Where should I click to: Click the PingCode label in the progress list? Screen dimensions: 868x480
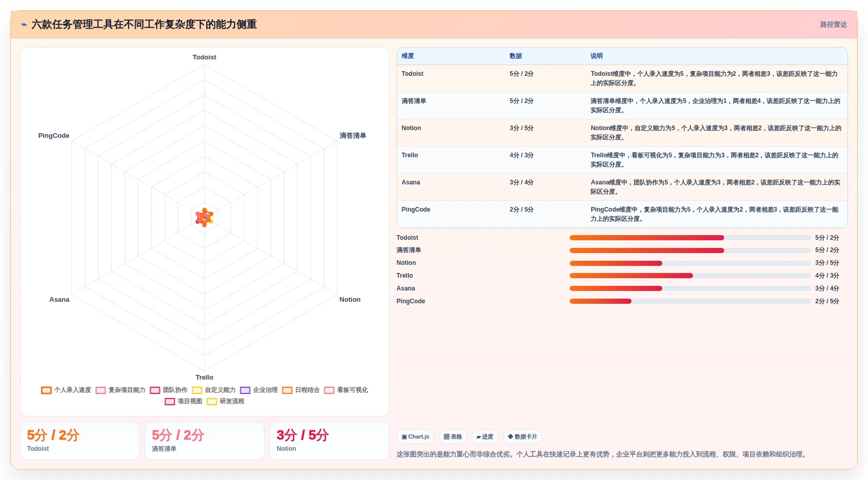[x=411, y=301]
